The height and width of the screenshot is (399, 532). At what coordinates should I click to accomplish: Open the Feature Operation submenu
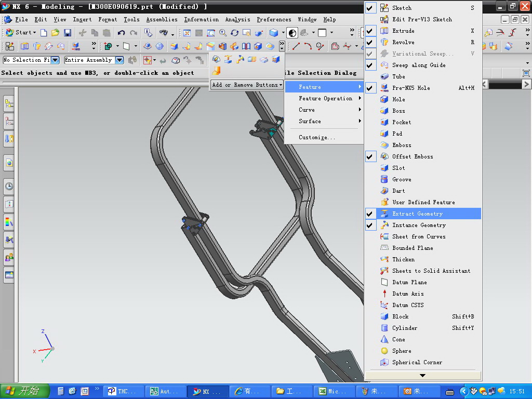325,98
